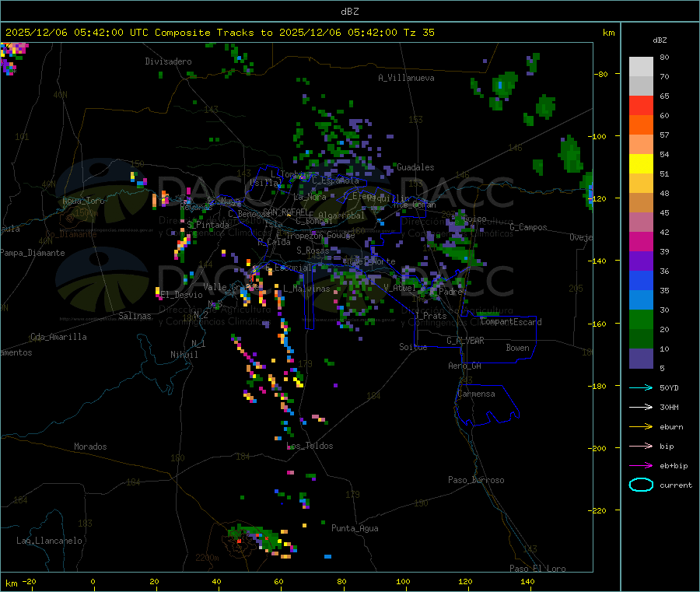This screenshot has height=592, width=700.
Task: Click the Guadales location label
Action: click(x=415, y=167)
